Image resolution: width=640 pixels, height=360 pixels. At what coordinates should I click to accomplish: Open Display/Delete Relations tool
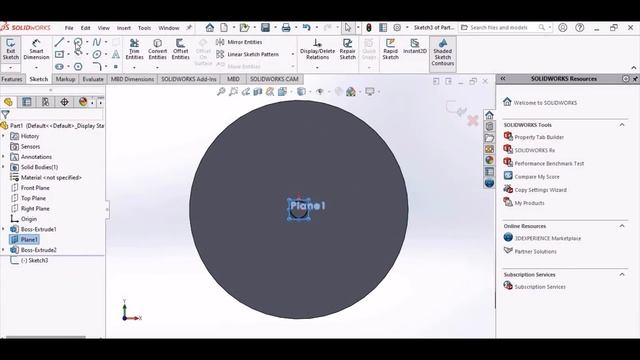(x=317, y=49)
